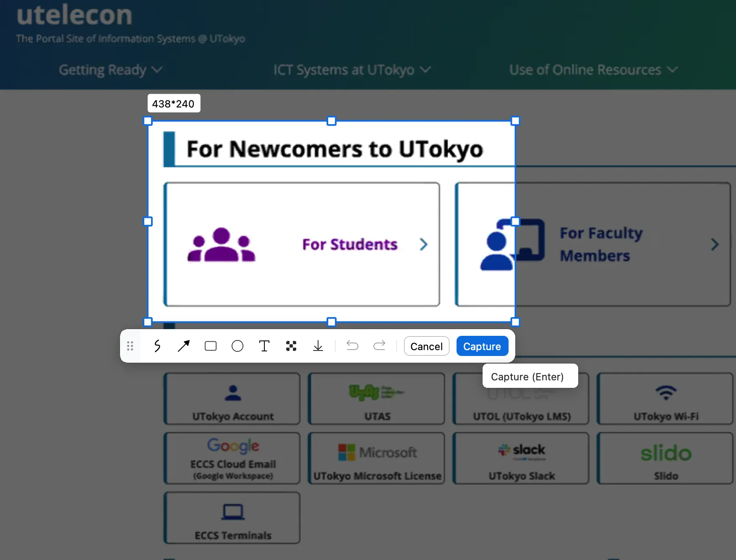736x560 pixels.
Task: Click the toolbar drag grip handle
Action: coord(130,346)
